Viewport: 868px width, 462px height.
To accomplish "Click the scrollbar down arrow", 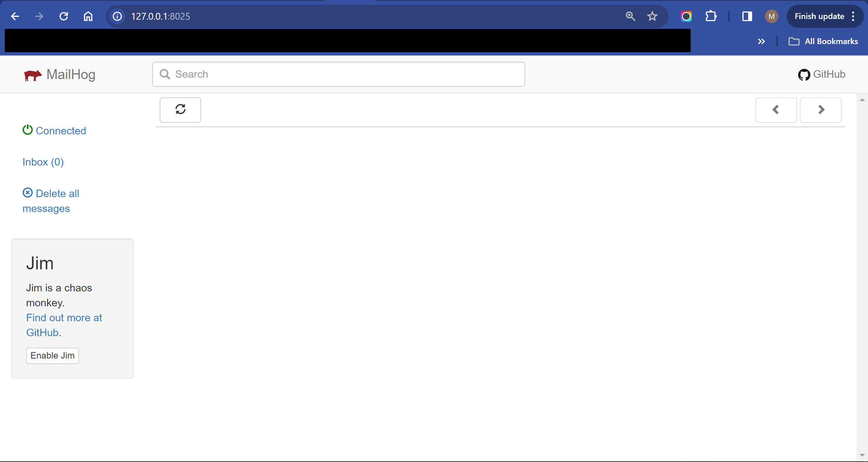I will tap(862, 455).
